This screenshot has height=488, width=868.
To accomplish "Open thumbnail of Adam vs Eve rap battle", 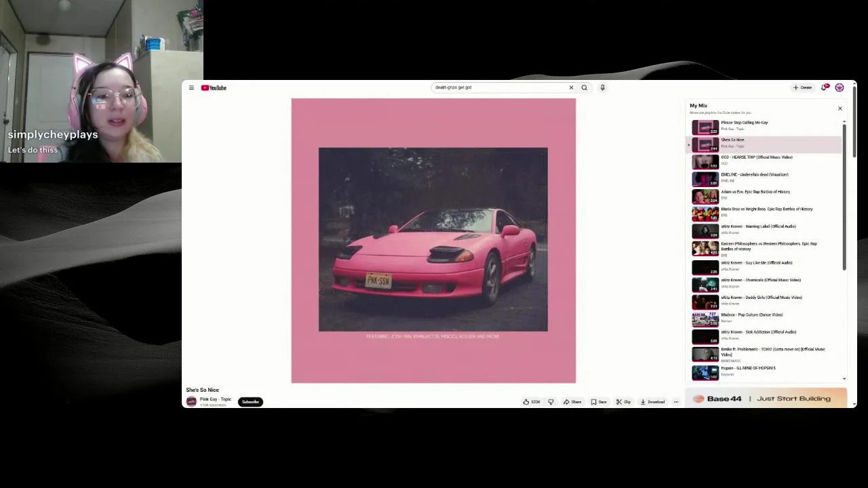I will click(x=705, y=196).
